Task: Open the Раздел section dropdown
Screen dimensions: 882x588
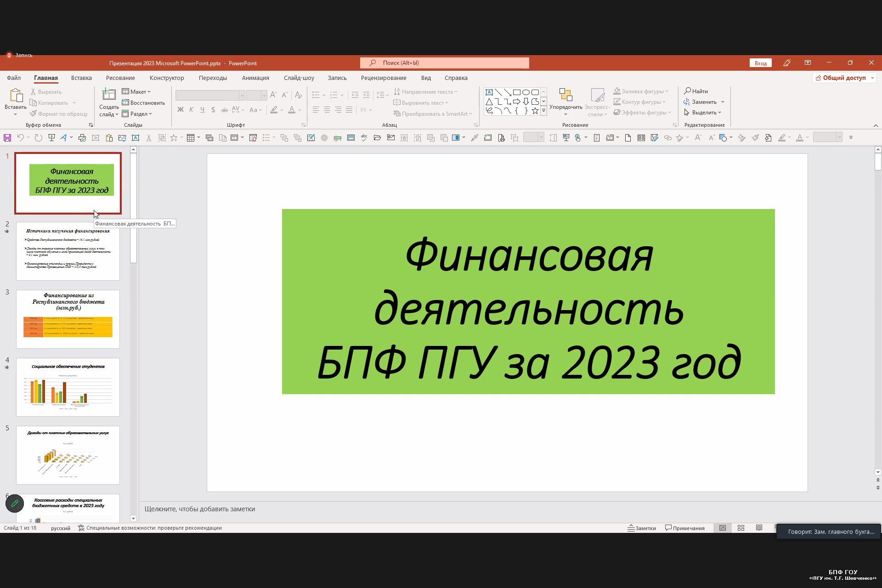Action: point(137,113)
